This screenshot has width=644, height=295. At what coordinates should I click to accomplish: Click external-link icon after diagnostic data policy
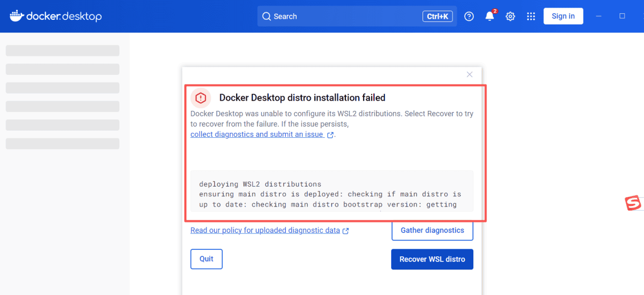click(x=346, y=231)
